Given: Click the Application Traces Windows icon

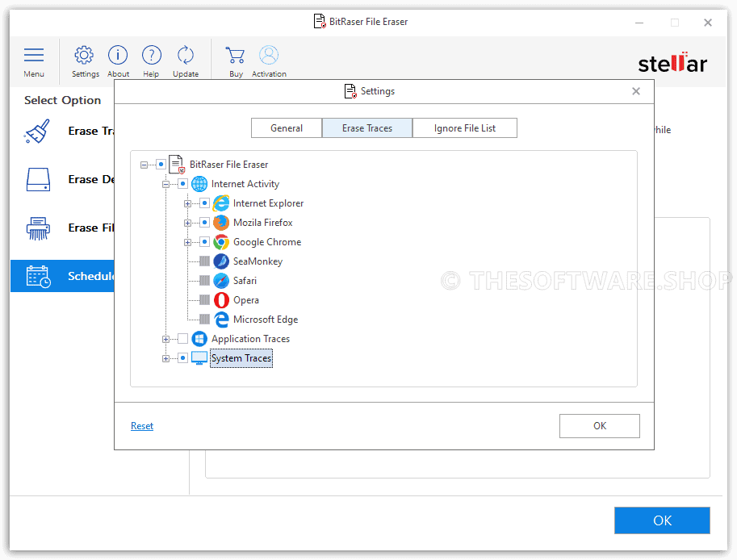Looking at the screenshot, I should 199,339.
